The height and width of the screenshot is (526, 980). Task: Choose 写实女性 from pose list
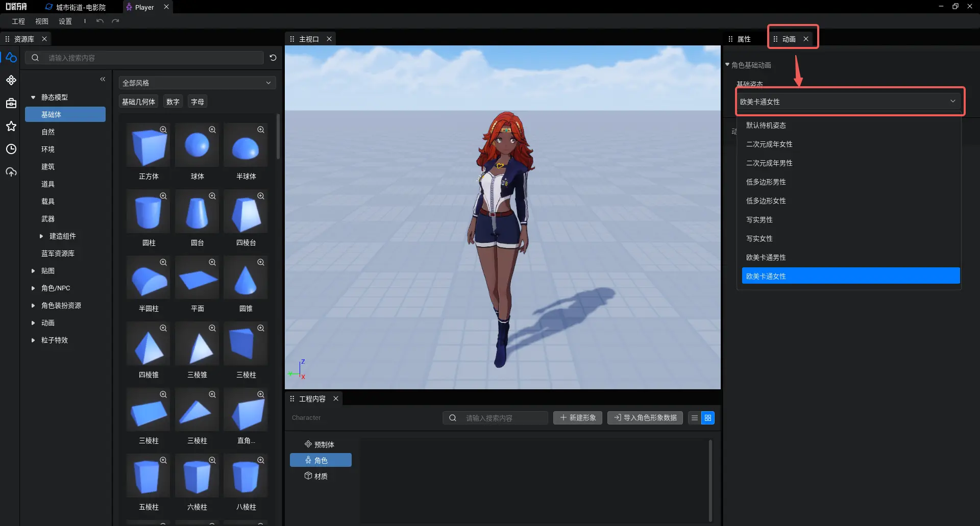click(851, 238)
